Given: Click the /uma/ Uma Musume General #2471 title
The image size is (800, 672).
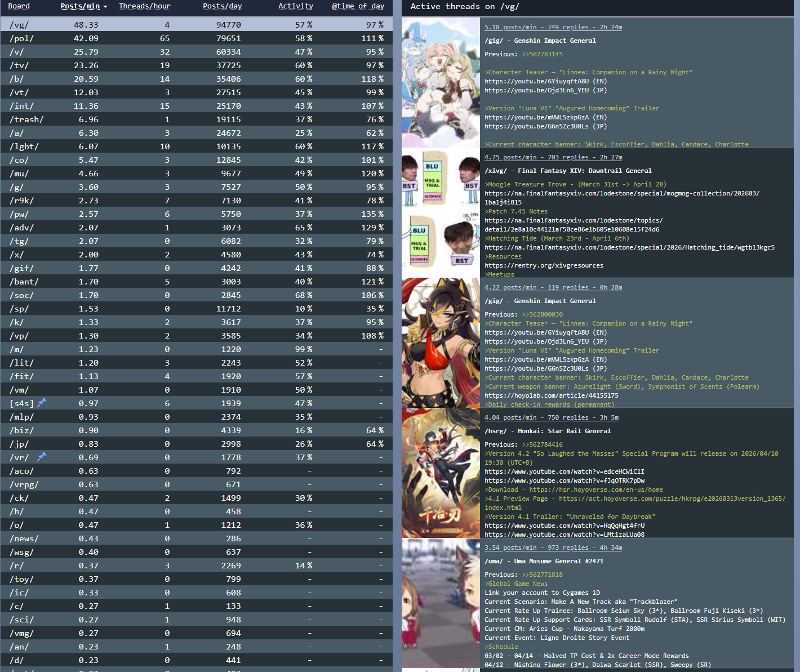Looking at the screenshot, I should (x=544, y=561).
